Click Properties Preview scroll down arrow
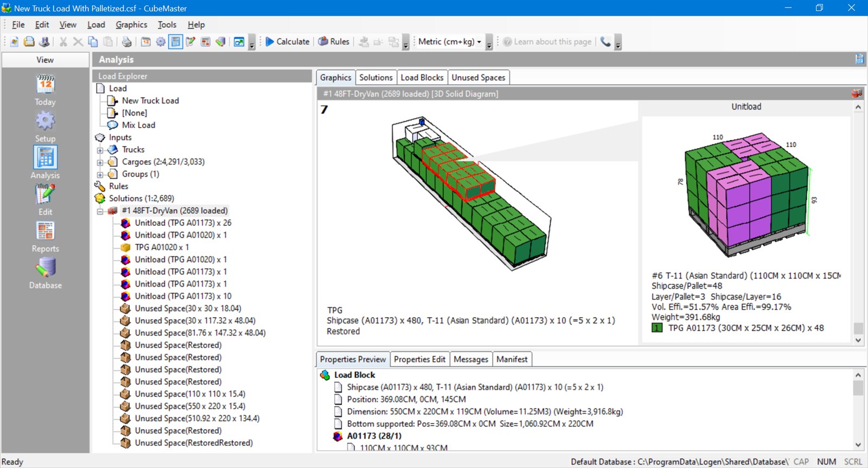The image size is (868, 468). 858,445
